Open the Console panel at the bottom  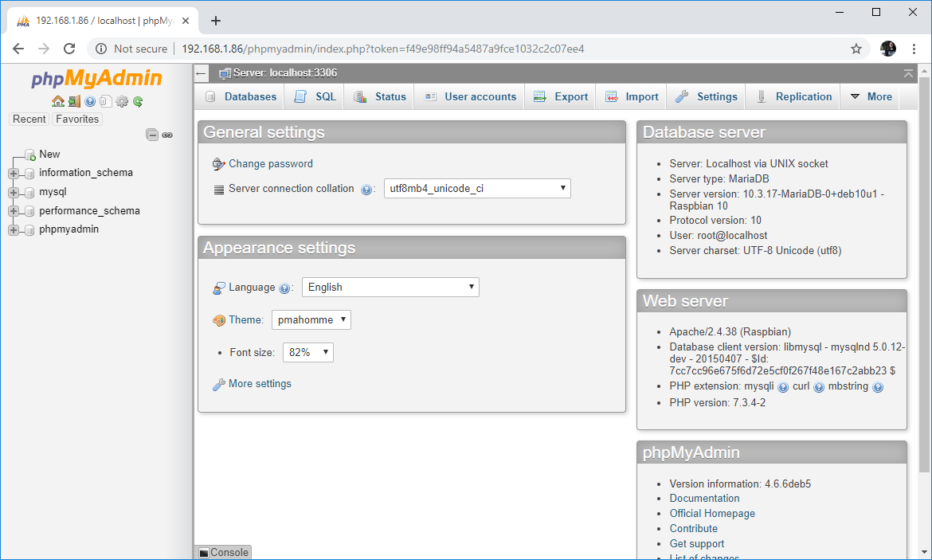click(222, 552)
